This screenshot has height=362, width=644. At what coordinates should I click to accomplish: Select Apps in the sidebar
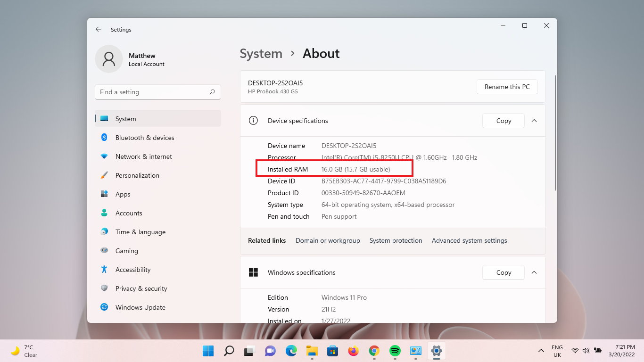click(x=123, y=194)
